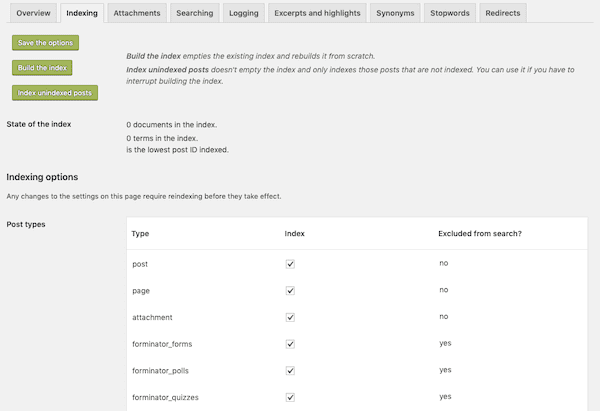Uncheck the post type index checkbox

point(290,264)
